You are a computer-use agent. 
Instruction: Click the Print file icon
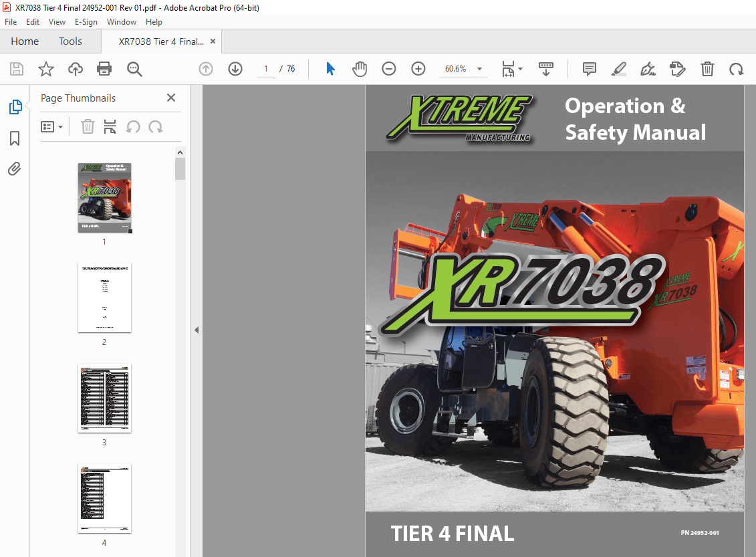(x=104, y=69)
